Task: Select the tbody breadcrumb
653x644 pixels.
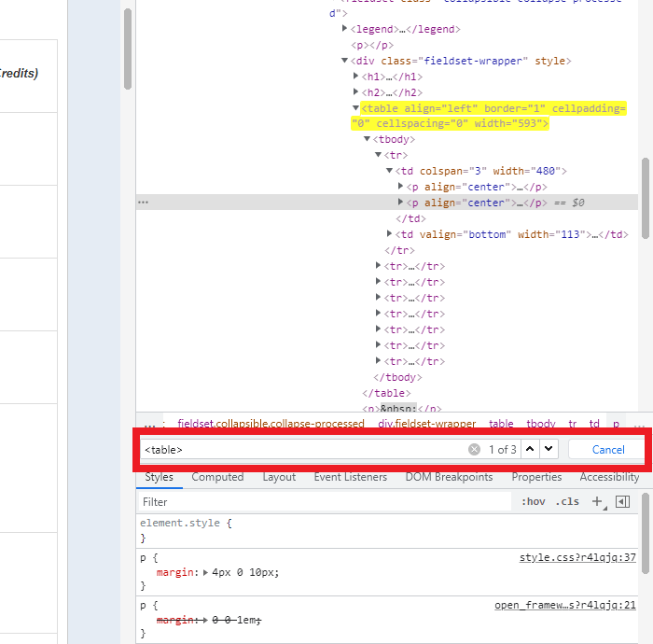Action: coord(540,423)
